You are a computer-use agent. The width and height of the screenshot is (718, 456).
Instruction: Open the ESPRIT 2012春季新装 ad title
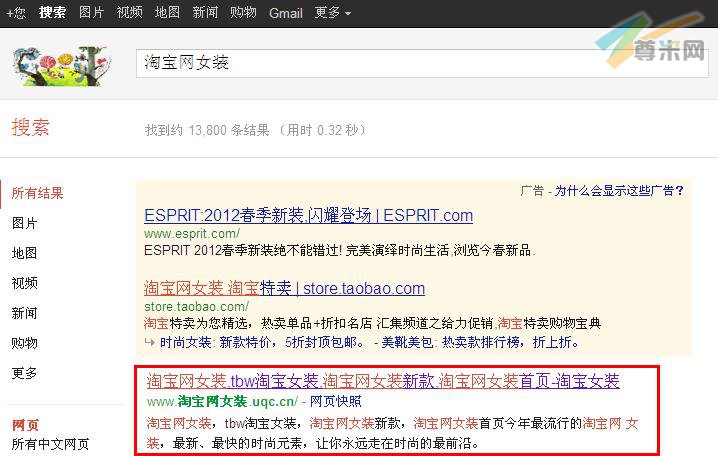click(308, 215)
